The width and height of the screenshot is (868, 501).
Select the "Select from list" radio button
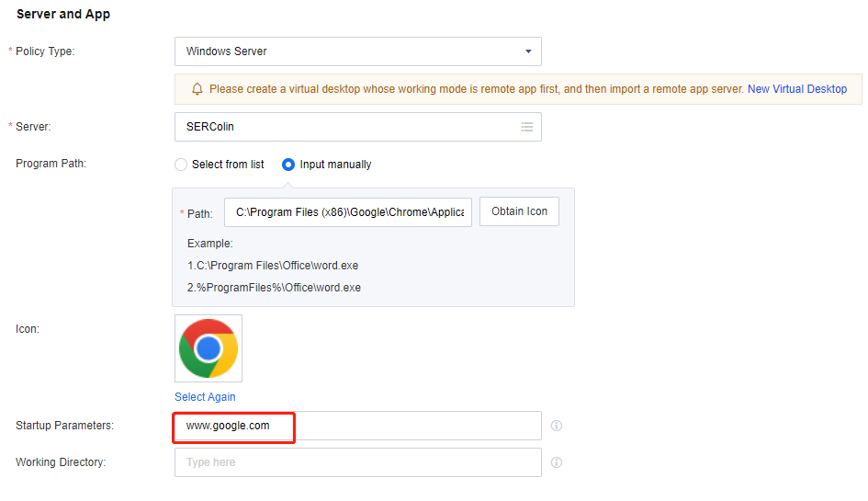(x=181, y=165)
